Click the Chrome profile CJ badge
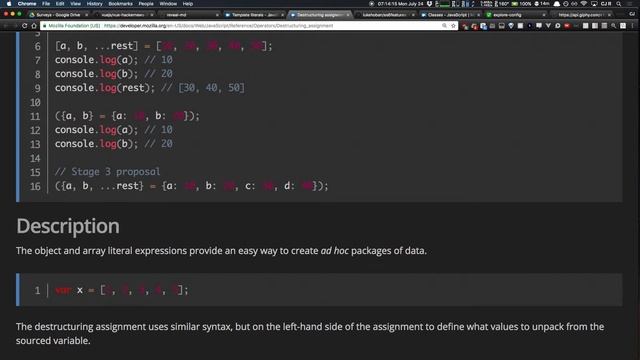The height and width of the screenshot is (360, 640). pos(632,14)
